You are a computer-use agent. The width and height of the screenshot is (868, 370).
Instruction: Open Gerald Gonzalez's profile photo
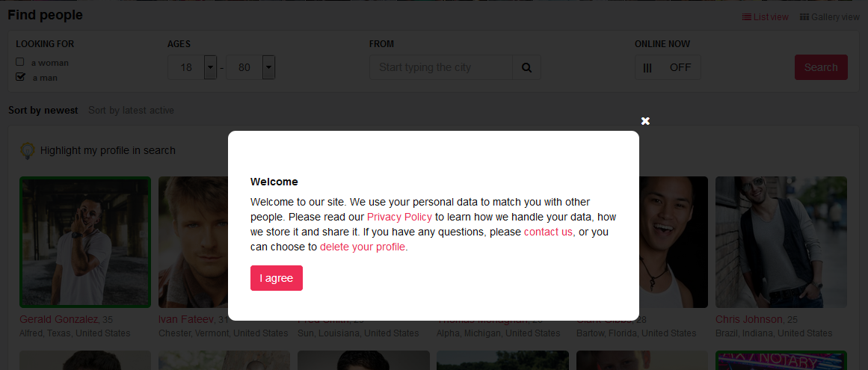click(x=85, y=242)
